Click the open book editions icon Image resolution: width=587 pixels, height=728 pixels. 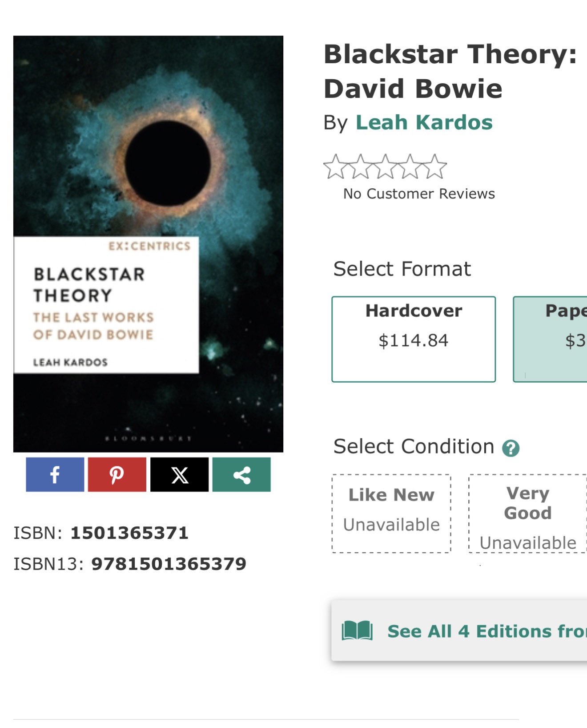pos(357,631)
